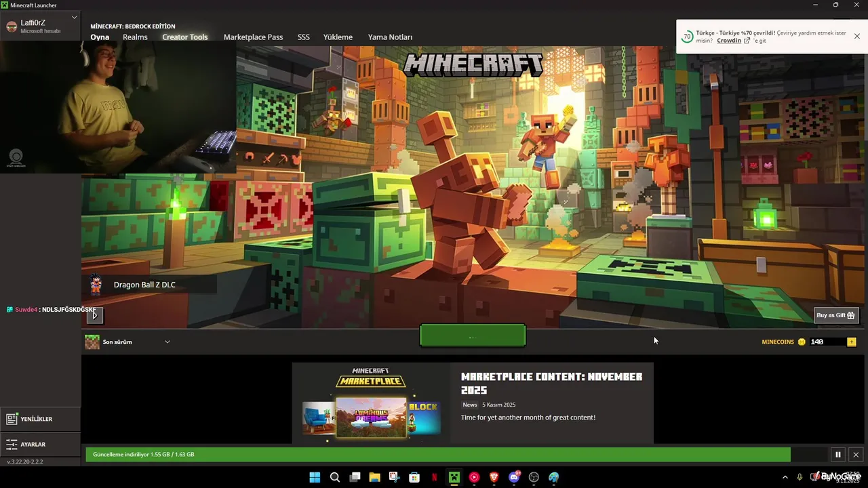Open the red music app on the taskbar

[474, 477]
